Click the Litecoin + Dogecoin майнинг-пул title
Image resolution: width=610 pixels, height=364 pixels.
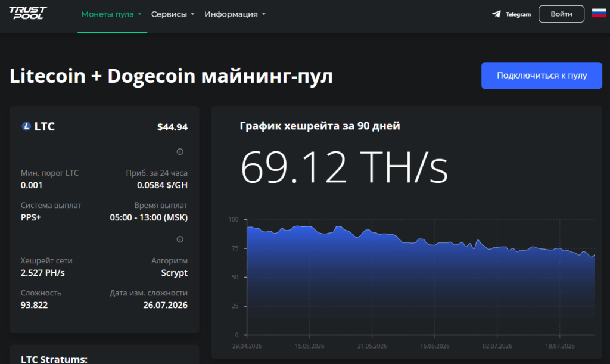[171, 76]
